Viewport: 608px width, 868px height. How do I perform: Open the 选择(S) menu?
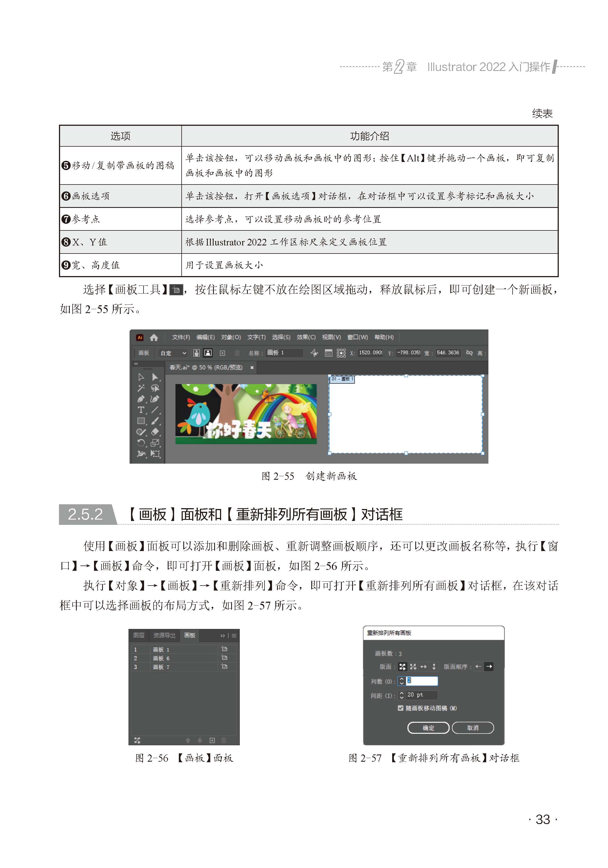281,337
